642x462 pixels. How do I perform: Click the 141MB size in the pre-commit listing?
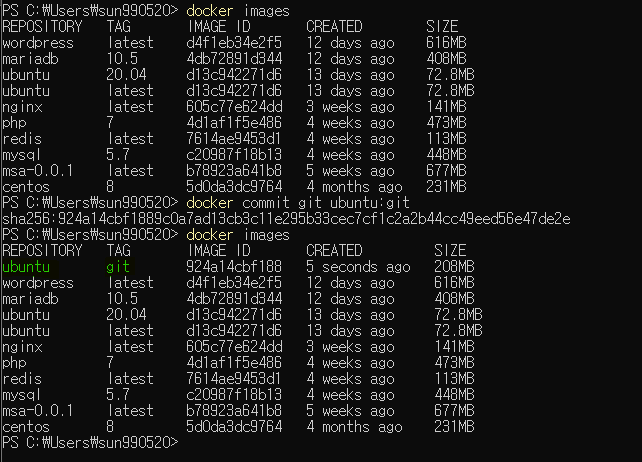pyautogui.click(x=446, y=107)
